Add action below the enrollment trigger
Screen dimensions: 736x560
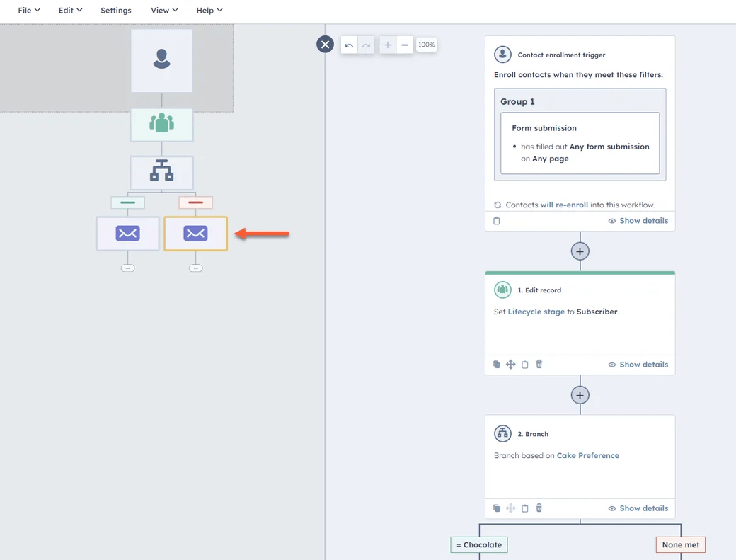(x=580, y=251)
